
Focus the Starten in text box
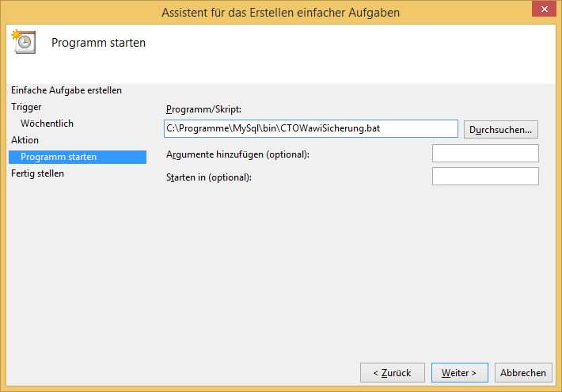pyautogui.click(x=485, y=176)
